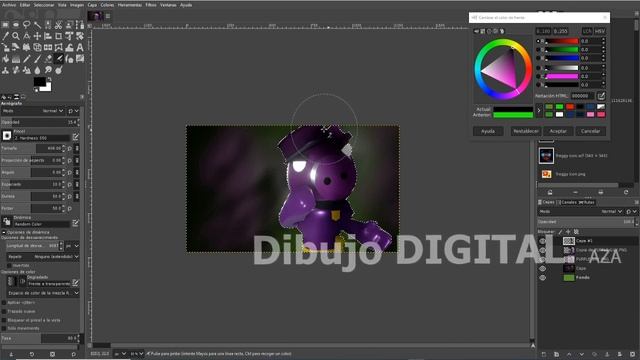Click the Cancelar button
640x360 pixels.
[x=590, y=131]
